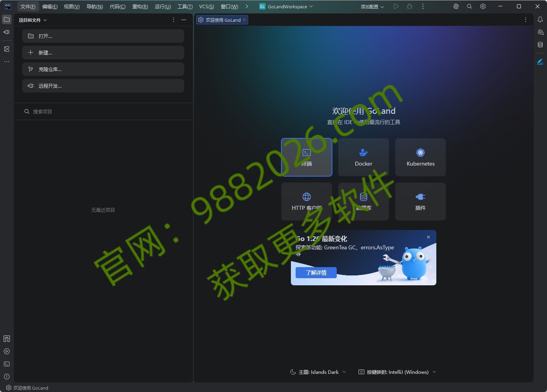Open the 视图(V) menu
This screenshot has height=392, width=547.
72,6
